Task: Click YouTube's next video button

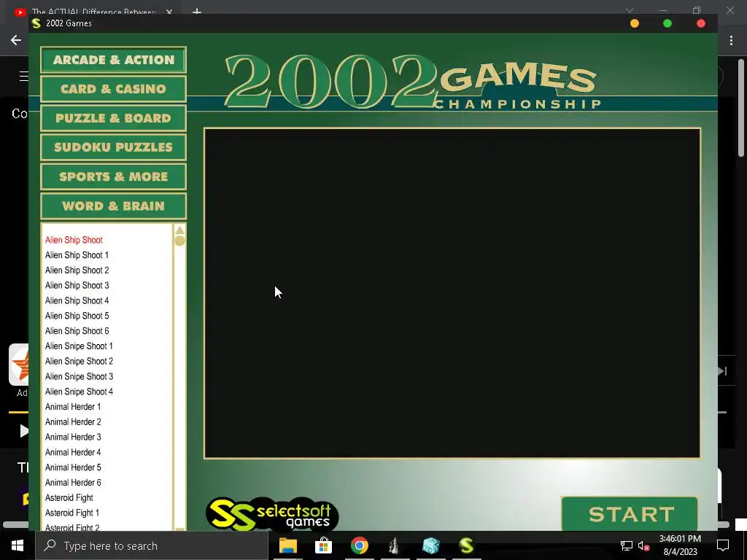Action: pyautogui.click(x=723, y=371)
